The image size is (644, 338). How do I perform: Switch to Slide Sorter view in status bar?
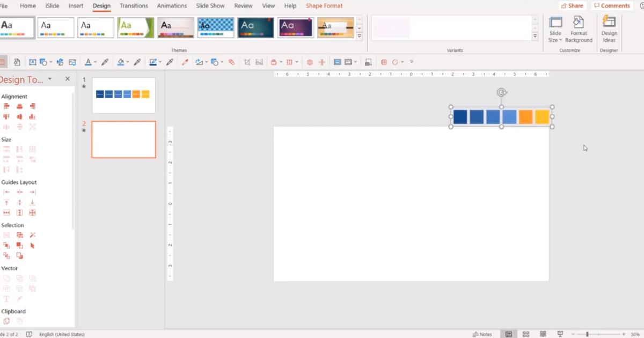click(527, 333)
